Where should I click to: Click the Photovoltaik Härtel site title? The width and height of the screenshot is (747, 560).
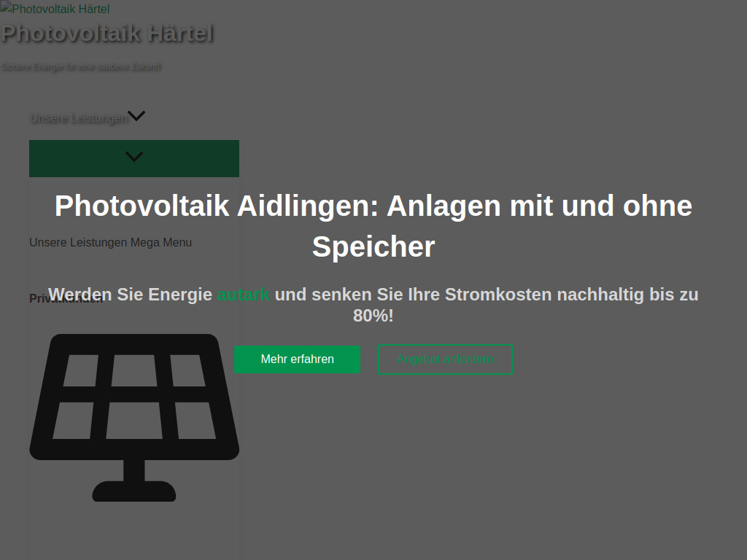click(108, 34)
